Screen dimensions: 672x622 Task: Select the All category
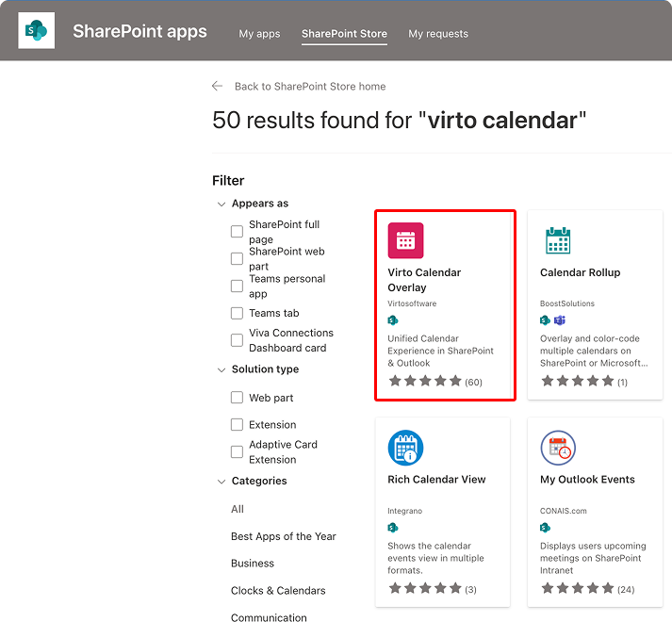click(x=238, y=509)
